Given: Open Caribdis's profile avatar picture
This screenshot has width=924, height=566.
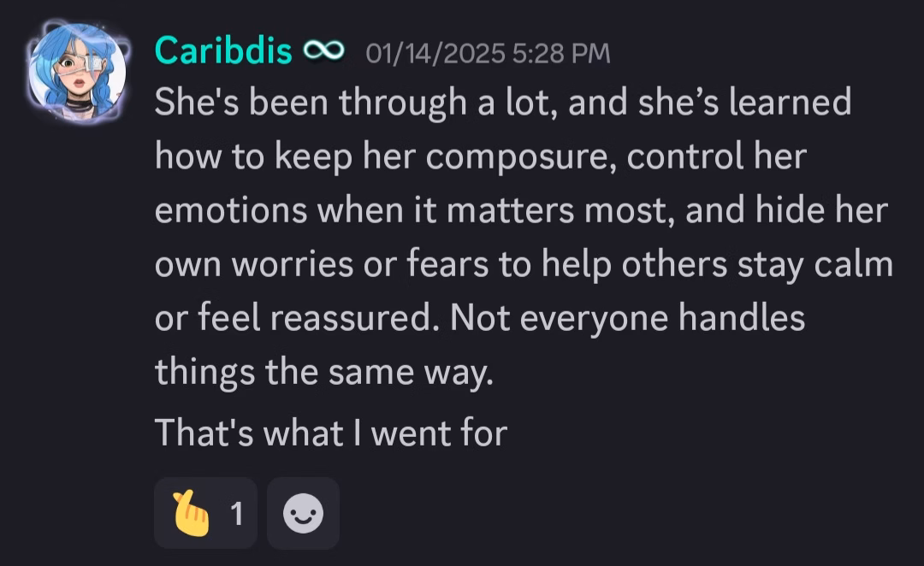Looking at the screenshot, I should [77, 72].
